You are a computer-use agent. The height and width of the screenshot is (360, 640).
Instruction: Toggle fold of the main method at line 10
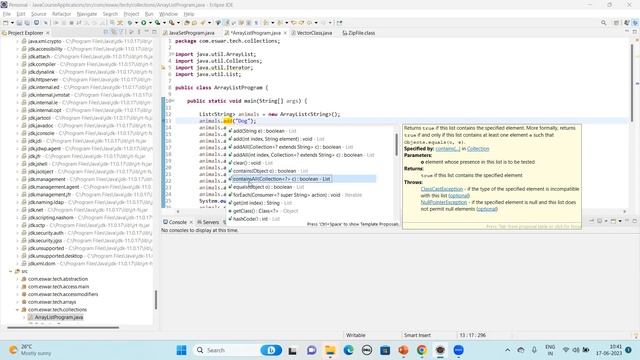coord(173,101)
